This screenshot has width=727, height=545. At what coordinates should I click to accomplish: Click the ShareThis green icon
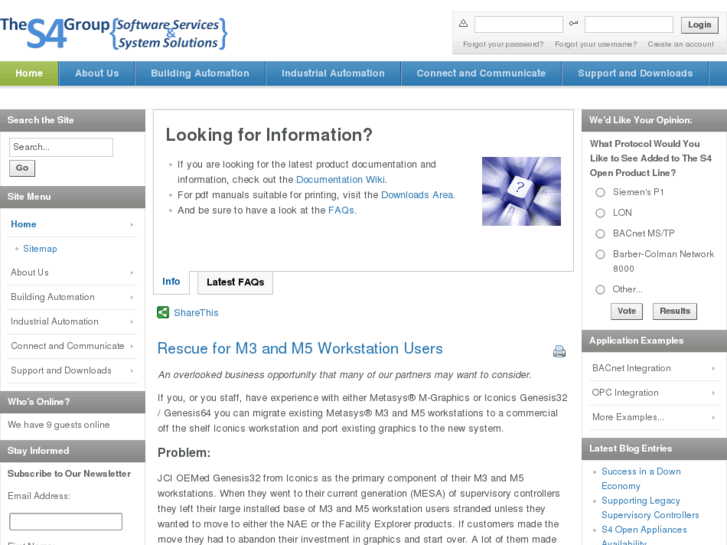[x=163, y=312]
